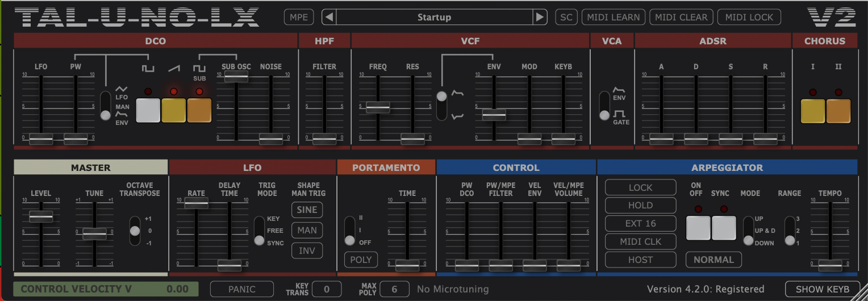Click the SUB OSC slider handle
Image resolution: width=868 pixels, height=301 pixels.
[236, 76]
